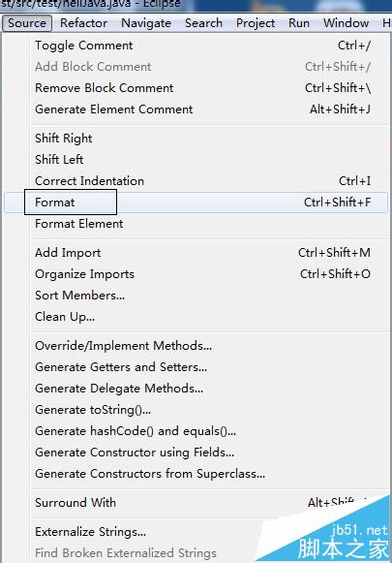Close the Source menu via its header
Viewport: 392px width, 563px height.
coord(27,23)
